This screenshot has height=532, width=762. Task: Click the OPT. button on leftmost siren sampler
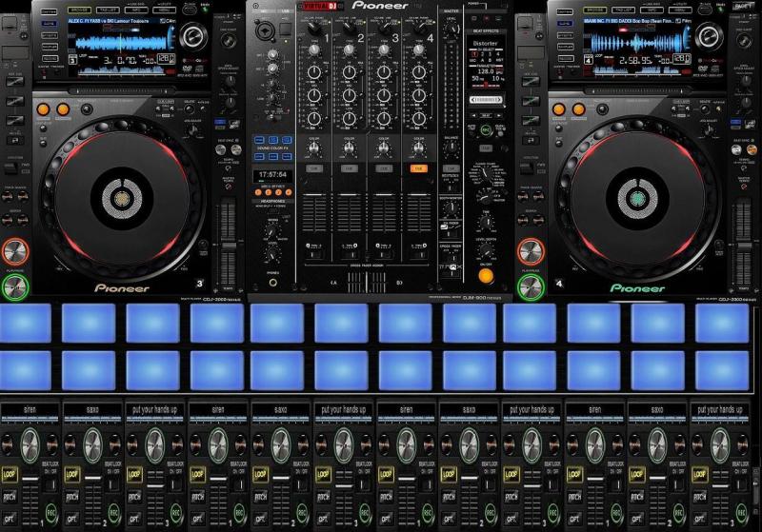pos(10,519)
